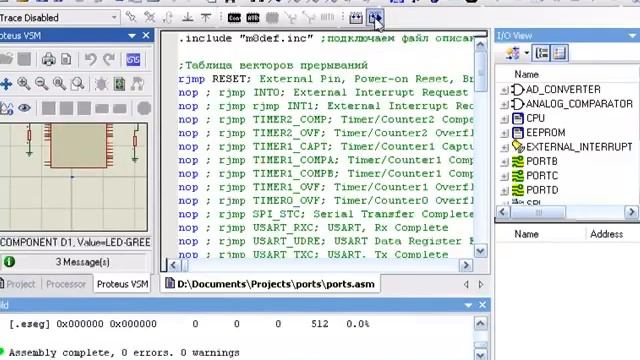Select the blue pan cross-arrows tool
This screenshot has height=360, width=640.
coord(6,84)
